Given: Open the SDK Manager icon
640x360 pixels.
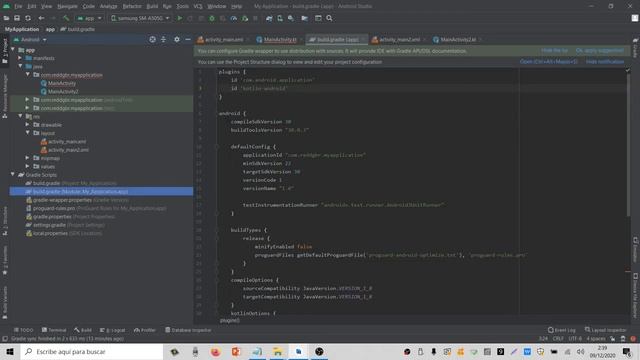Looking at the screenshot, I should coord(291,18).
